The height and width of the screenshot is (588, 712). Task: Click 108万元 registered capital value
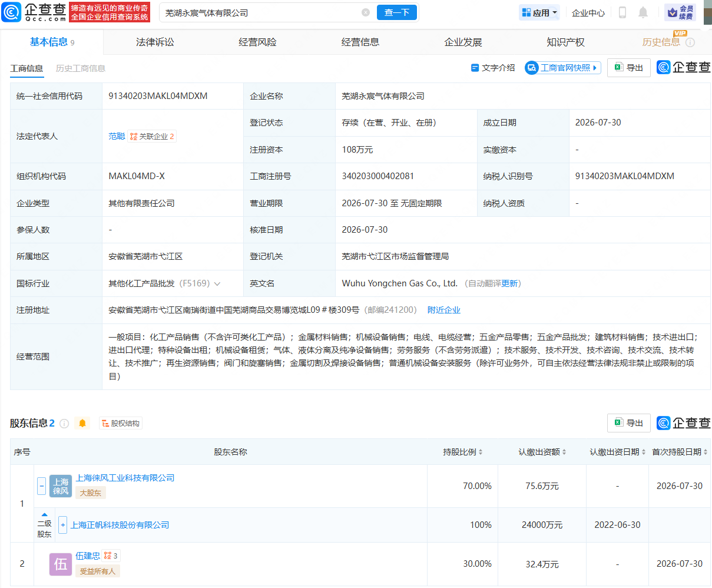[x=357, y=150]
